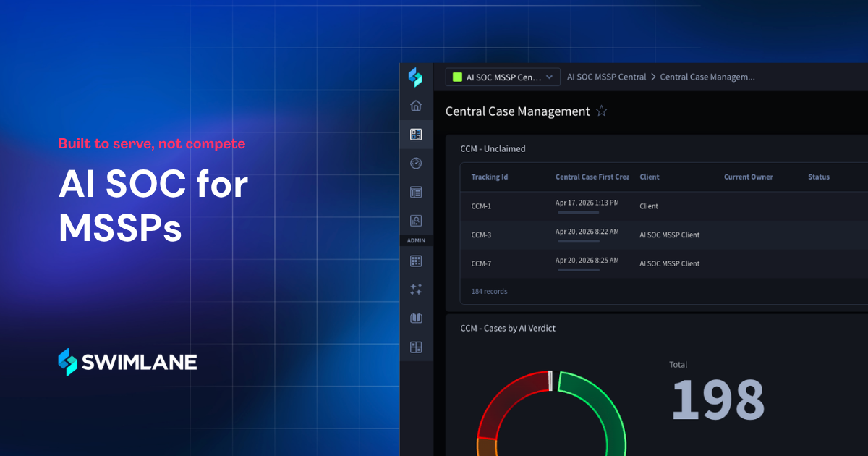Open the applications grid icon under Admin
This screenshot has width=868, height=456.
tap(416, 261)
